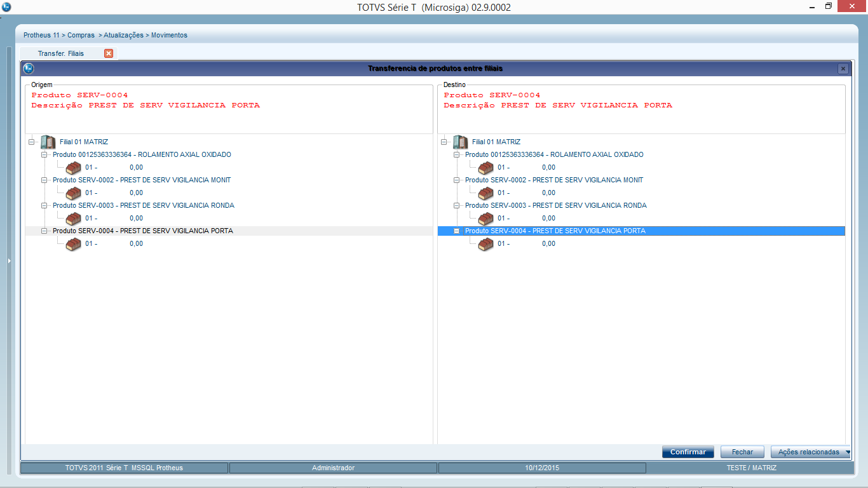868x488 pixels.
Task: Collapse Produto SERV-0003 node in Destino
Action: tap(457, 205)
